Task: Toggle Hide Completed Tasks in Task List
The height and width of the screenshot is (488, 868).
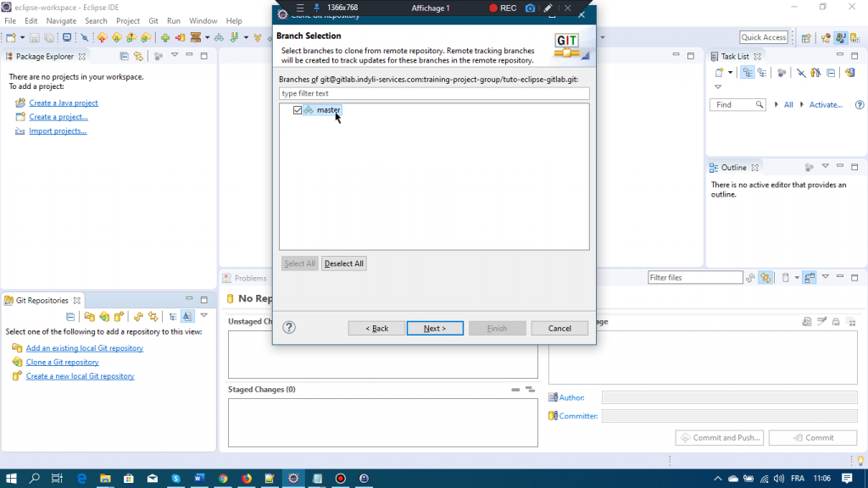Action: (801, 73)
